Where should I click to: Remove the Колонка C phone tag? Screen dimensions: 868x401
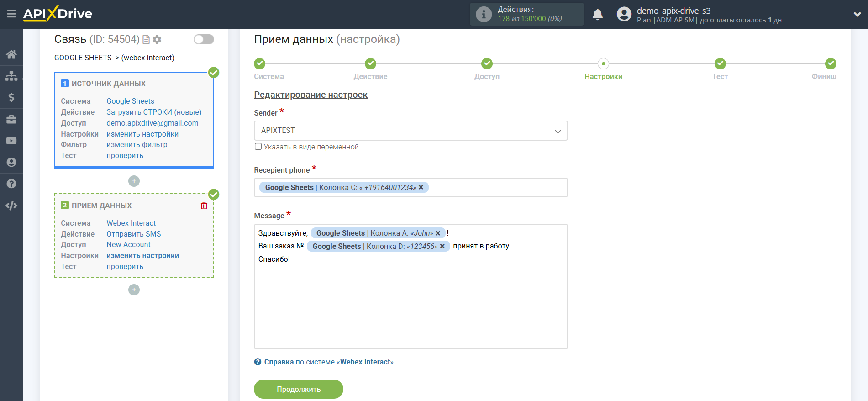[x=421, y=187]
